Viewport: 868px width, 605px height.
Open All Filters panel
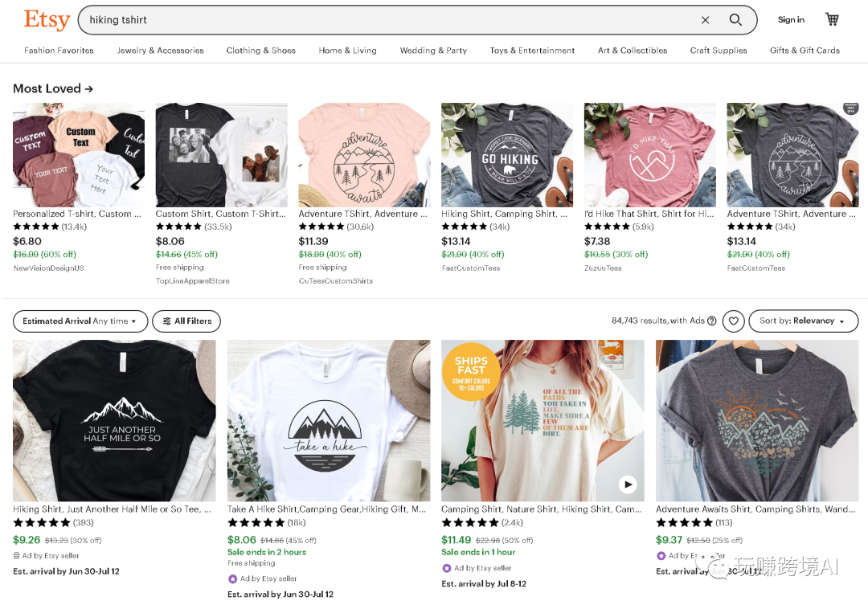[186, 321]
